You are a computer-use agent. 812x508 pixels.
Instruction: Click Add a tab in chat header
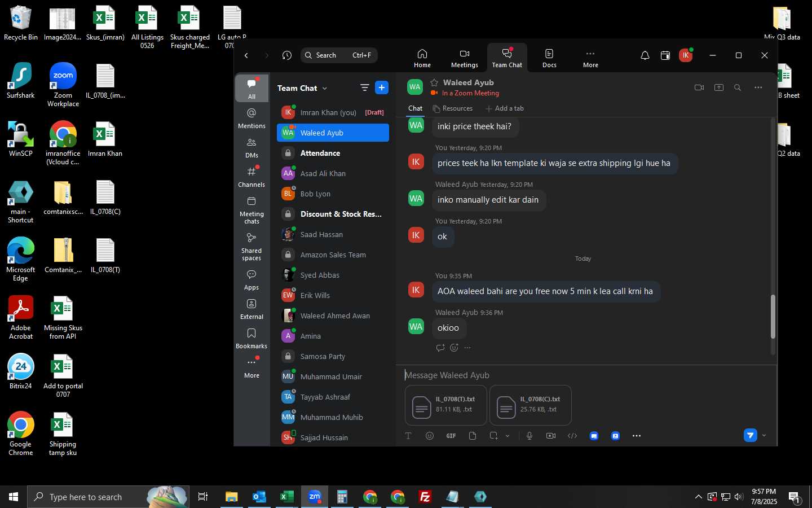point(505,108)
